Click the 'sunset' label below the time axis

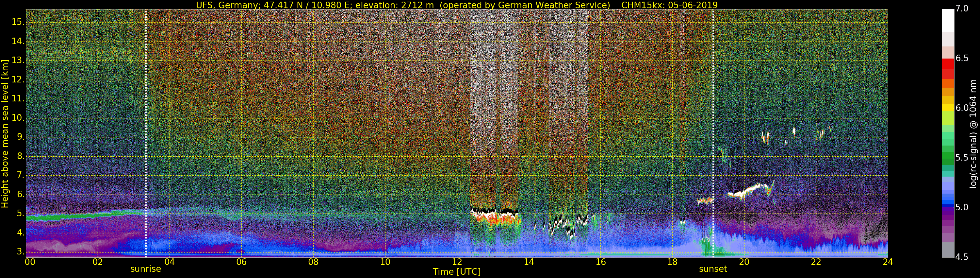click(713, 269)
